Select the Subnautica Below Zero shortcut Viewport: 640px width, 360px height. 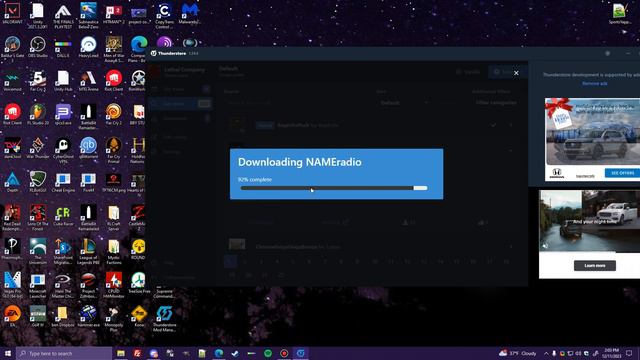(88, 16)
